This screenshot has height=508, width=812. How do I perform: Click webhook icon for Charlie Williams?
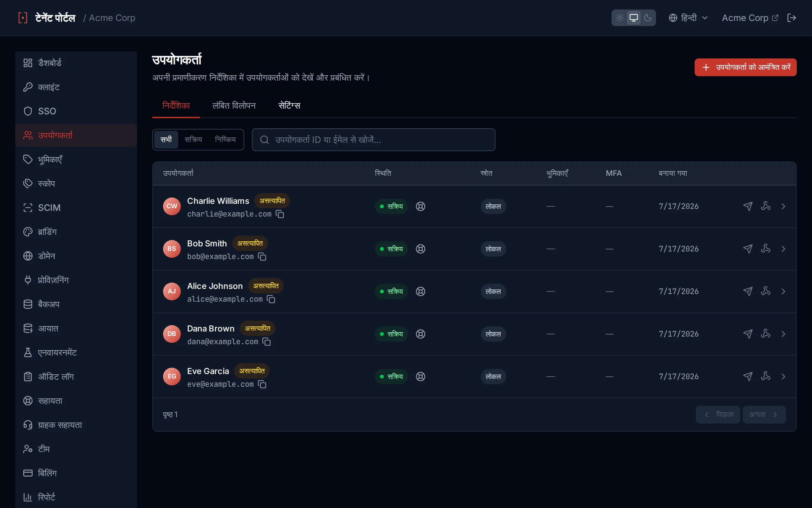[x=765, y=206]
